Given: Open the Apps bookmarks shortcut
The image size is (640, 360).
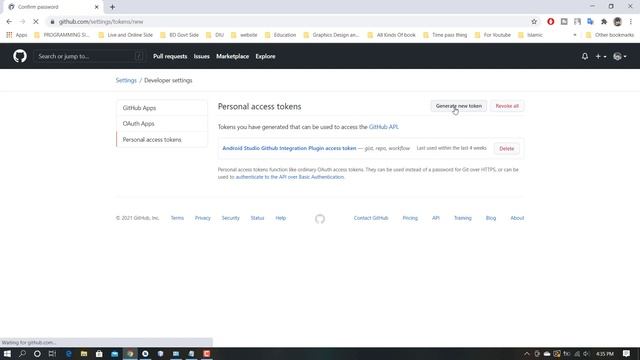Looking at the screenshot, I should click(x=17, y=35).
